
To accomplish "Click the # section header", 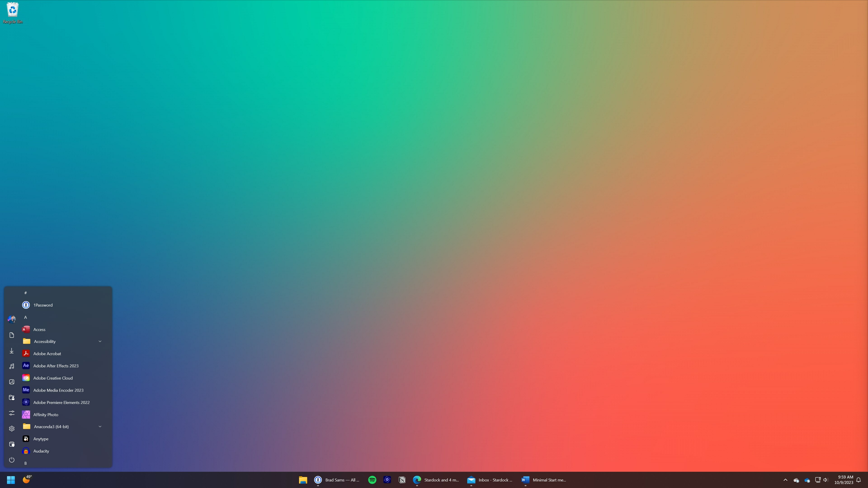I will pos(26,293).
